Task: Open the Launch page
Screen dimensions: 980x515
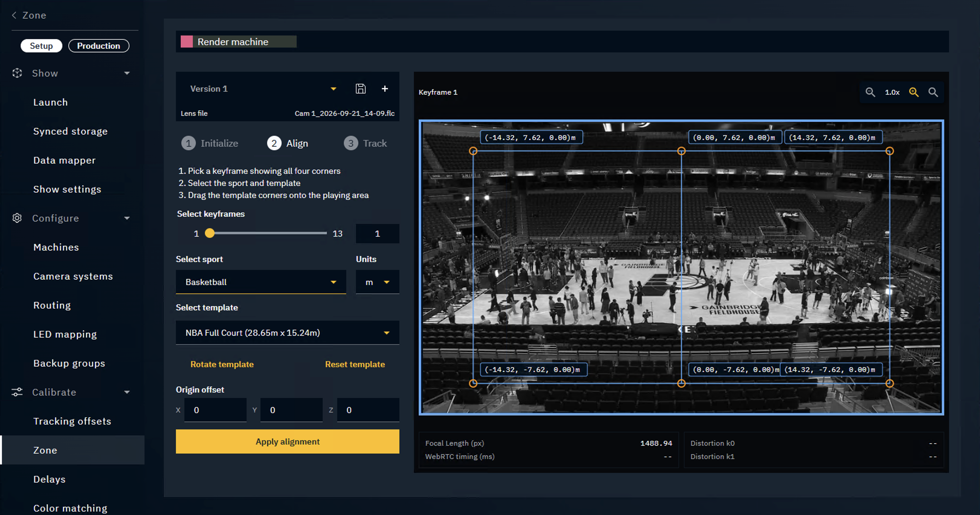Action: coord(50,102)
